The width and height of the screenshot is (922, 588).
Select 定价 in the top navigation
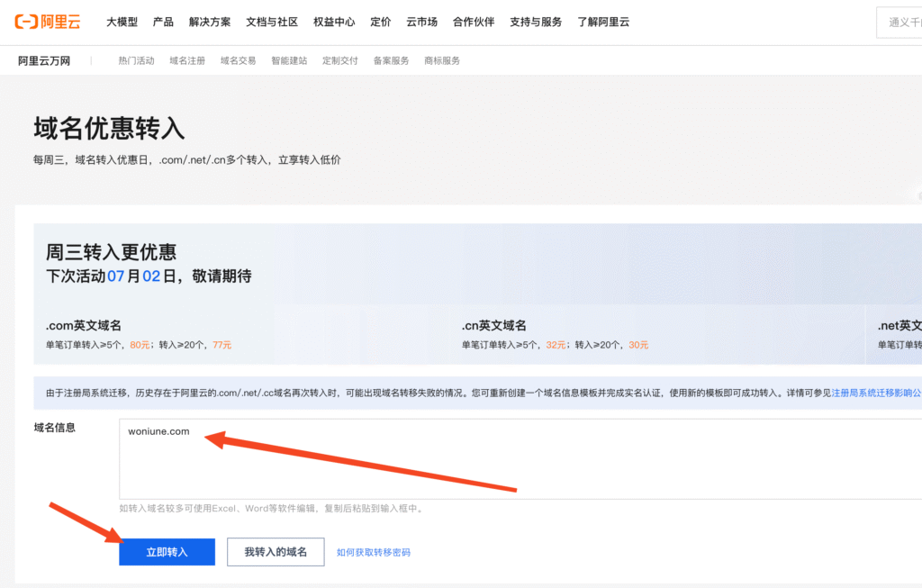tap(380, 22)
